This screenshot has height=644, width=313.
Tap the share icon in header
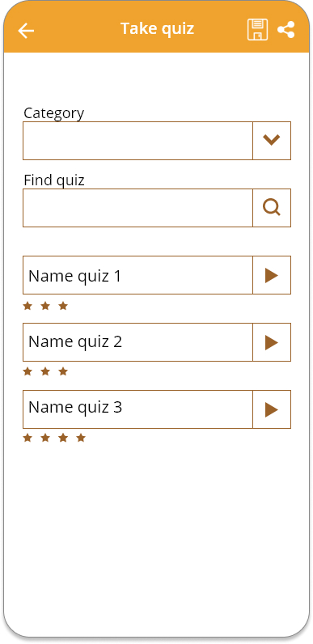[x=286, y=30]
